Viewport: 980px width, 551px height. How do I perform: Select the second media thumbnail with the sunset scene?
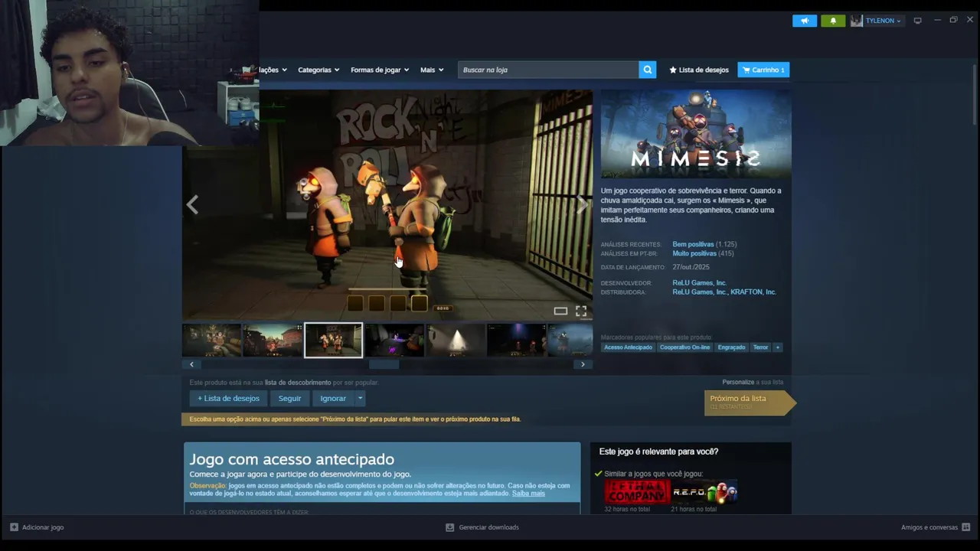(273, 341)
